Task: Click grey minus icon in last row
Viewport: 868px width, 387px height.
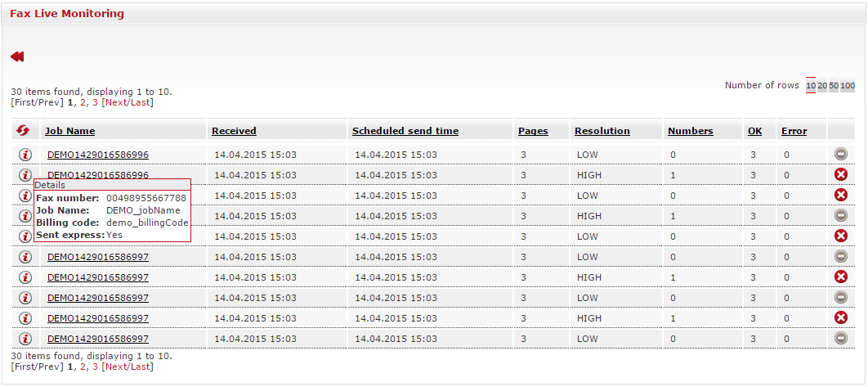Action: tap(840, 338)
